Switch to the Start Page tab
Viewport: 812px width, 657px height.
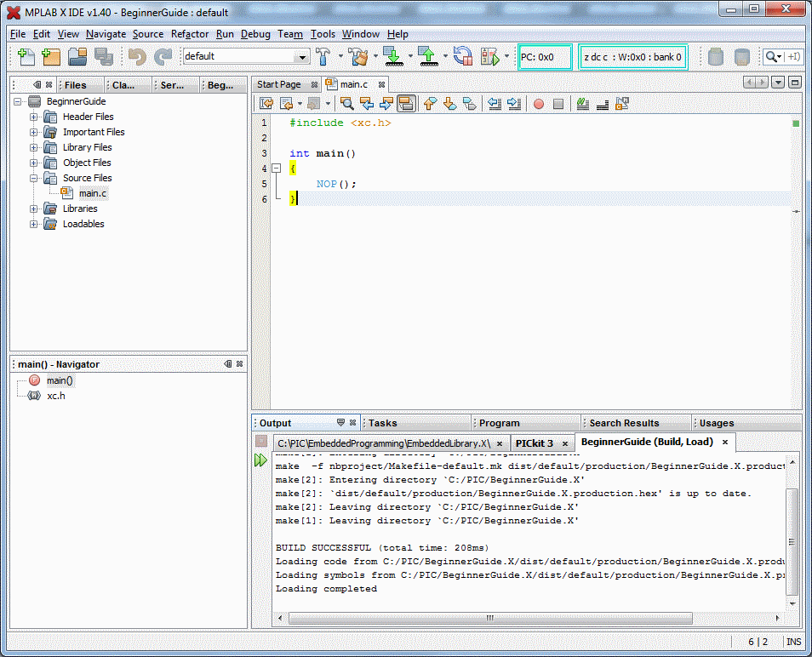(x=279, y=84)
